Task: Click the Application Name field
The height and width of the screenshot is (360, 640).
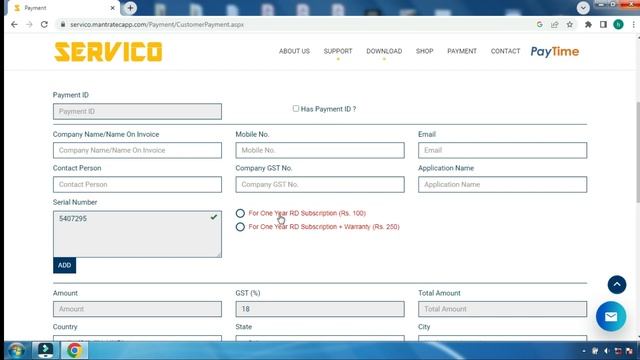Action: [x=502, y=184]
